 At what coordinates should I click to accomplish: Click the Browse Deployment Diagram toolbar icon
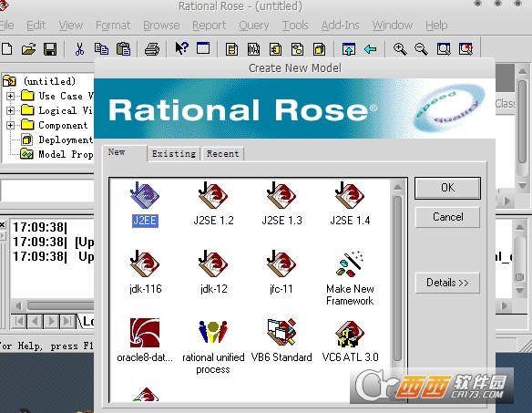coord(319,49)
